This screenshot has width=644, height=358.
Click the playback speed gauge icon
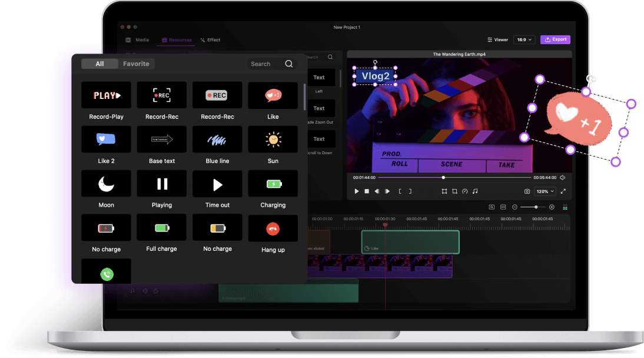click(464, 191)
